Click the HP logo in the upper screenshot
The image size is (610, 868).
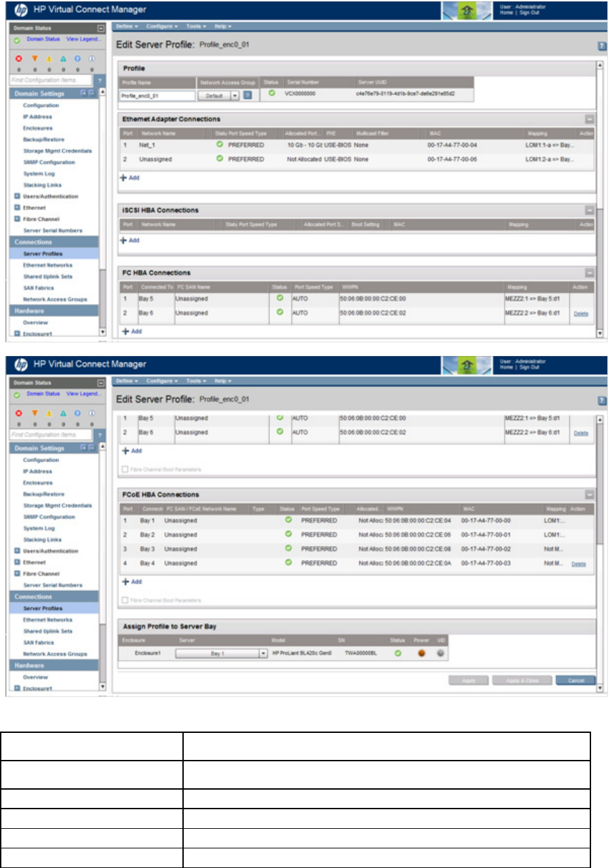tap(20, 10)
